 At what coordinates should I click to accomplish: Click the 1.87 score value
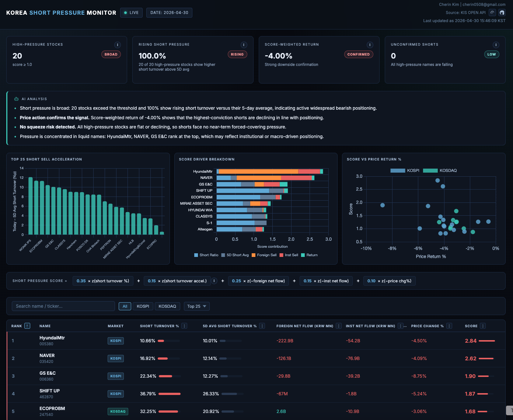coord(470,394)
